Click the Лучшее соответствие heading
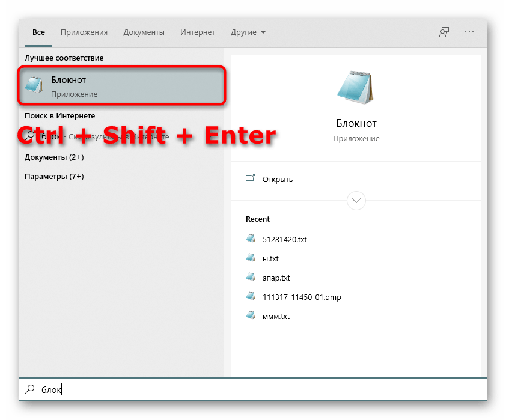Screen dimensions: 506x420 click(x=64, y=58)
